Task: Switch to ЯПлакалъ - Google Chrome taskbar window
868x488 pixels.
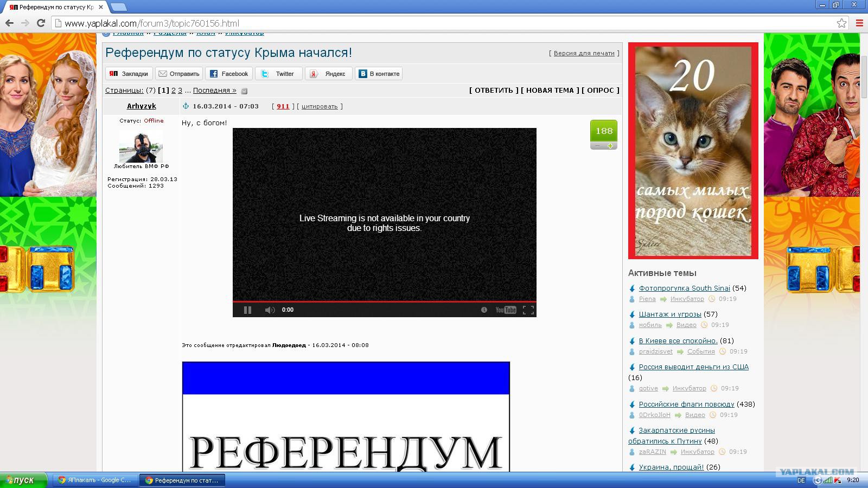Action: click(94, 480)
